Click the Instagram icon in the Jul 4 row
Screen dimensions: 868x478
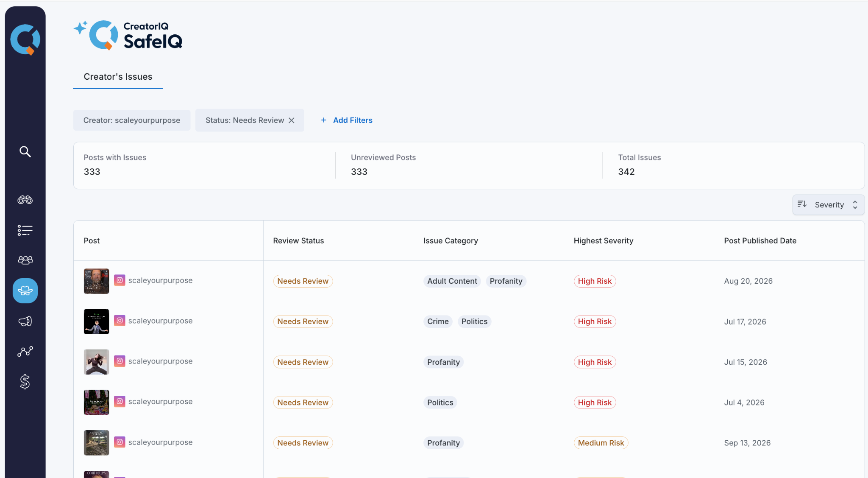120,401
